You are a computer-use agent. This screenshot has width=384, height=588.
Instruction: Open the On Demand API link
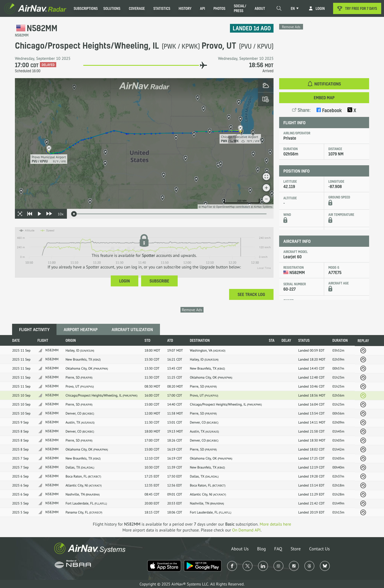pos(246,530)
